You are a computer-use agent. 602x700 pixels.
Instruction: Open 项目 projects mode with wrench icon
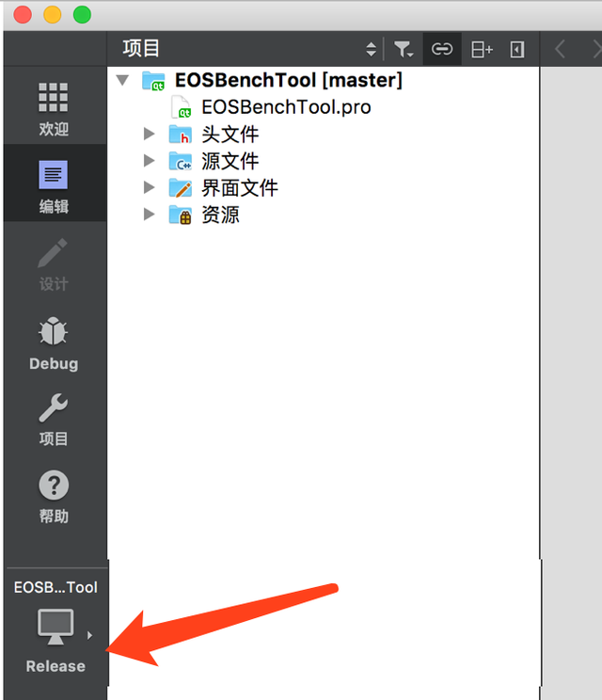(54, 420)
